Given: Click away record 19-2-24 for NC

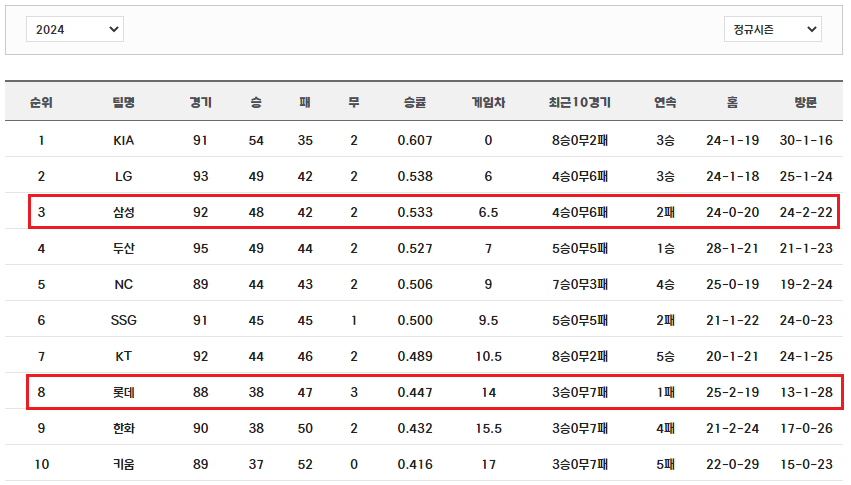Looking at the screenshot, I should coord(806,284).
